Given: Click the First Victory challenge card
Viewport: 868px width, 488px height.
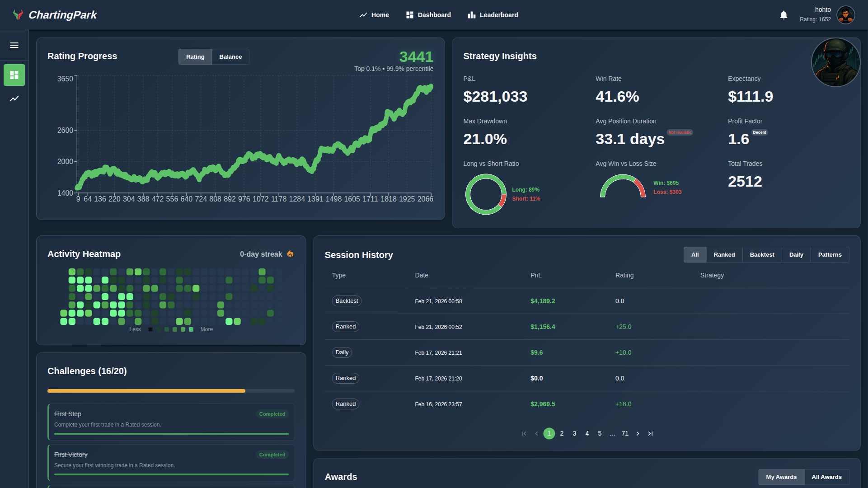Looking at the screenshot, I should pos(171,463).
